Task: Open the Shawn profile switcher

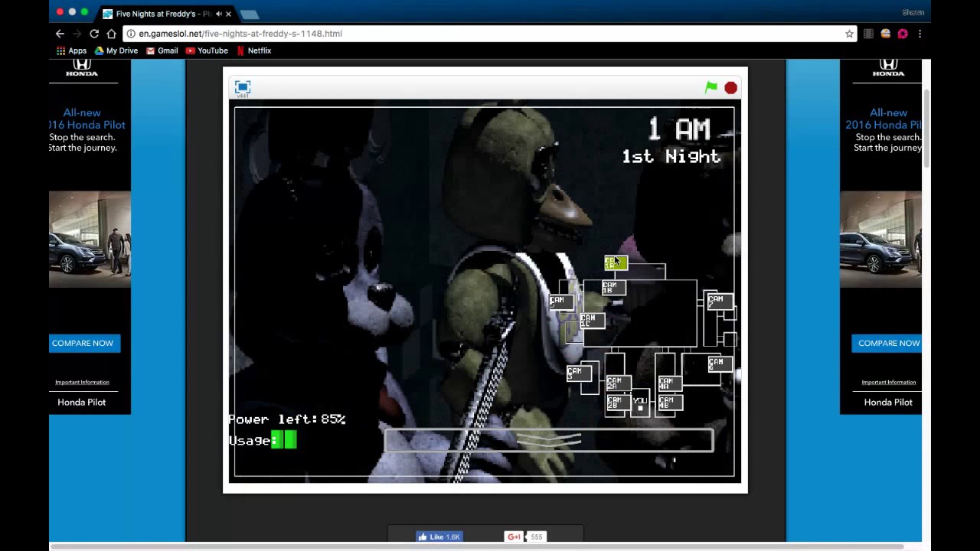Action: 913,12
